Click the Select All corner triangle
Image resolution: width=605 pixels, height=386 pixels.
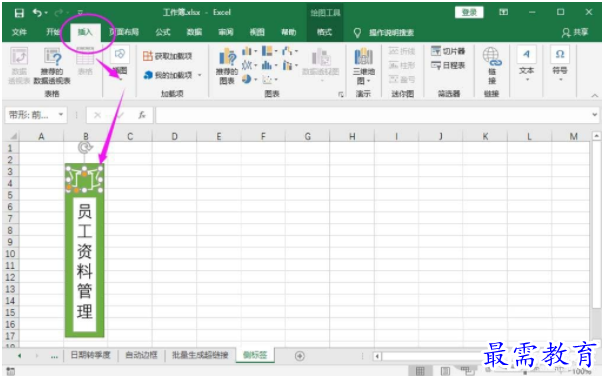click(x=13, y=136)
